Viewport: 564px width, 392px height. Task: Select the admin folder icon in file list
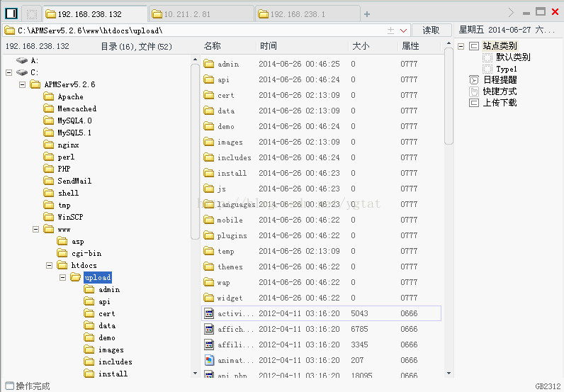[x=208, y=64]
